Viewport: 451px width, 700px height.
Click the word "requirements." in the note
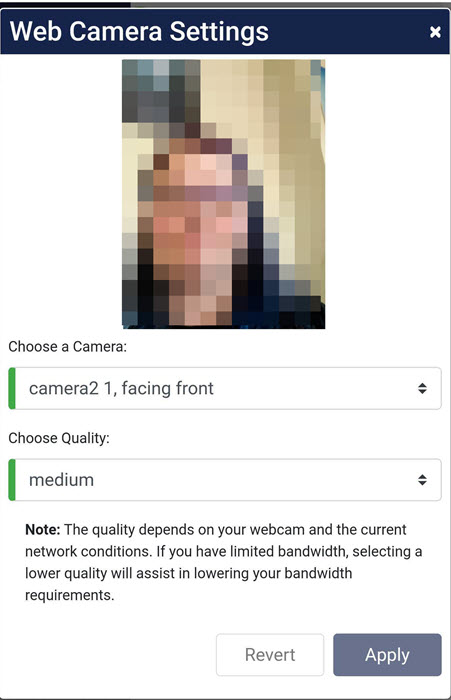(x=70, y=595)
